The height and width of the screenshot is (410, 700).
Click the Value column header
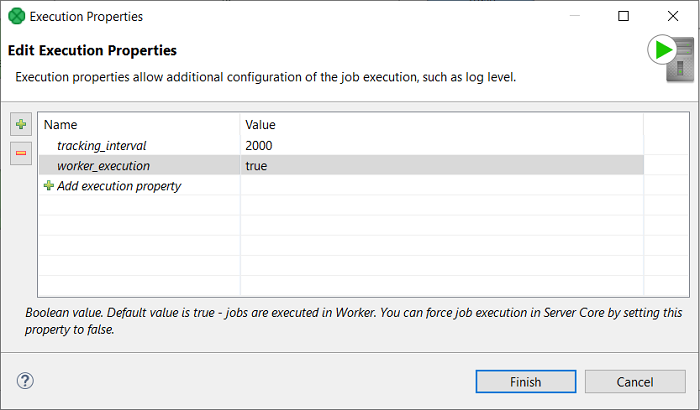(260, 125)
